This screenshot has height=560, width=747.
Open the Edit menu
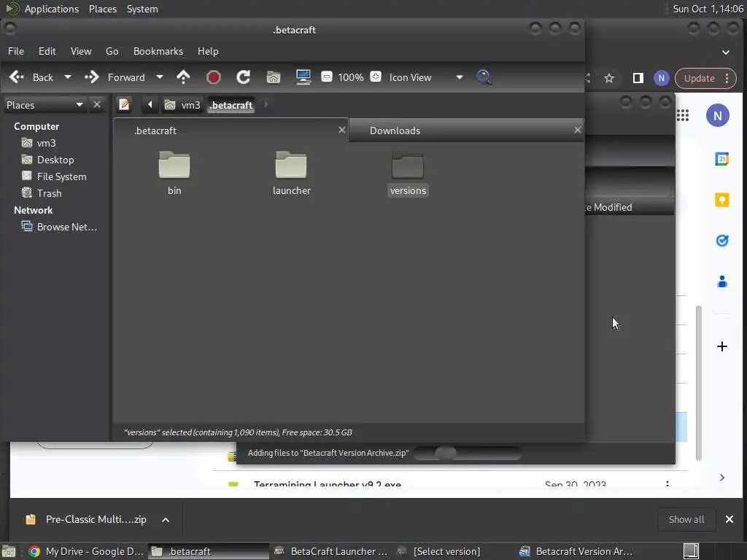pyautogui.click(x=47, y=51)
